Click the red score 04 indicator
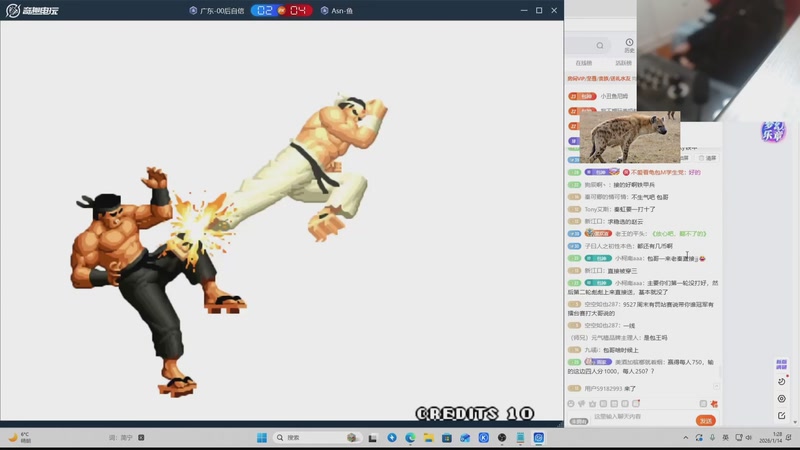The image size is (800, 450). point(298,10)
